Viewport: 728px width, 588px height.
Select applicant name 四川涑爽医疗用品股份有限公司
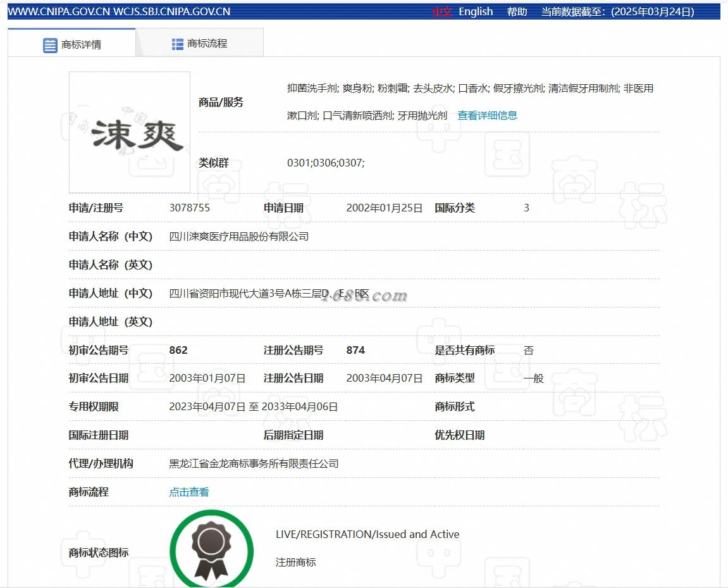pyautogui.click(x=238, y=237)
